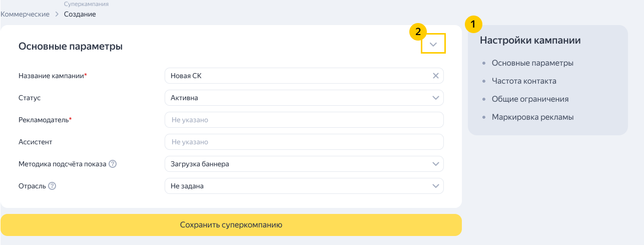Open the Методика подсчёта показа dropdown
Screen dimensions: 644x245
(x=304, y=164)
